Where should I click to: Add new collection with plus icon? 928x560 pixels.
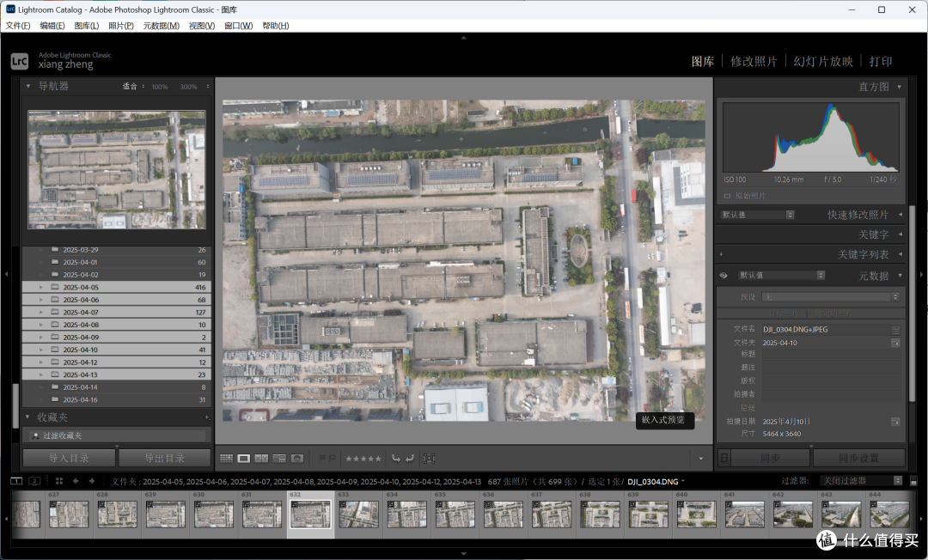tap(207, 417)
